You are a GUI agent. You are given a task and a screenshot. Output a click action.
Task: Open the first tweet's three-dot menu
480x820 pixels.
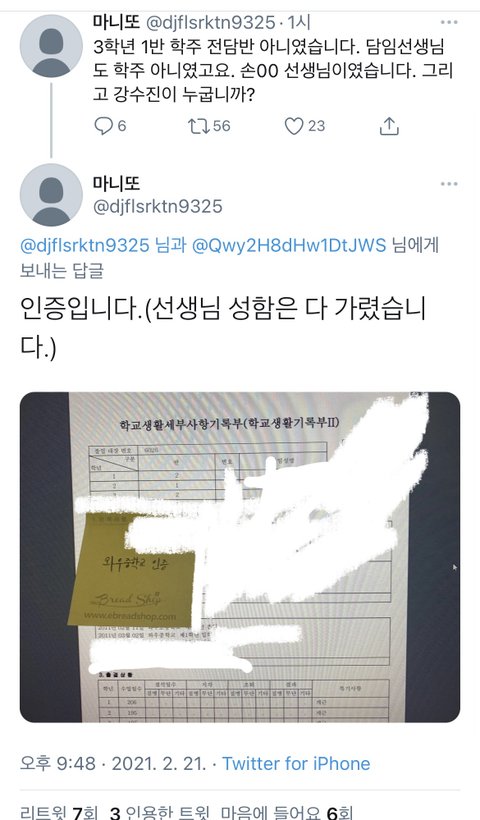click(x=449, y=22)
